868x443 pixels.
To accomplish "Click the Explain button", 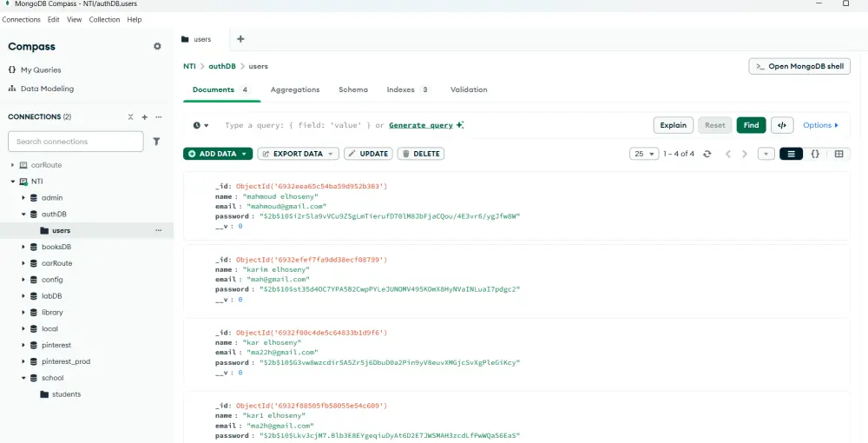I will pos(674,125).
